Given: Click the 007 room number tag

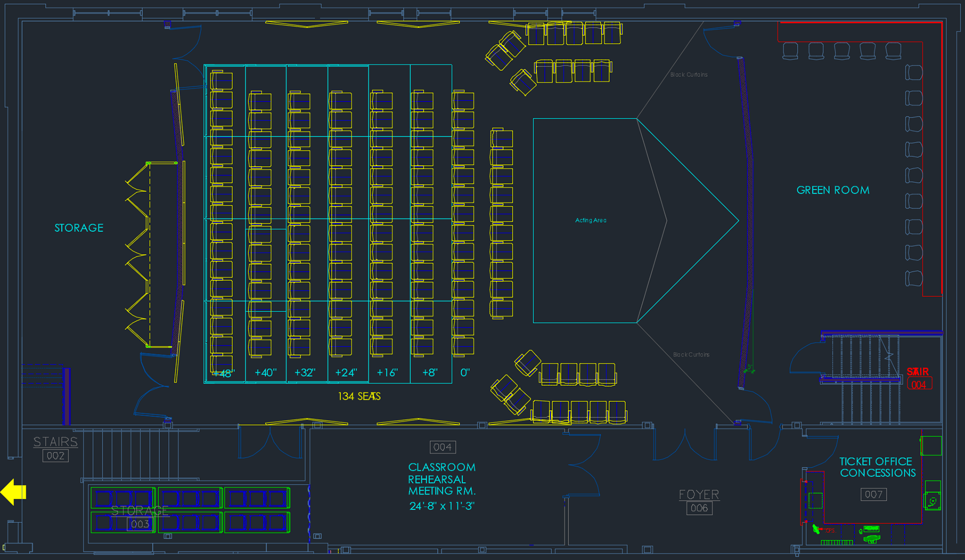Looking at the screenshot, I should click(874, 494).
